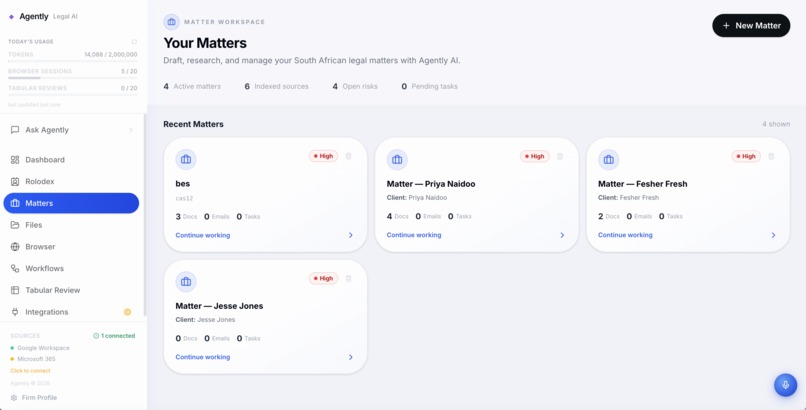Click the 4 Open risks stat
Image resolution: width=806 pixels, height=410 pixels.
[x=355, y=86]
